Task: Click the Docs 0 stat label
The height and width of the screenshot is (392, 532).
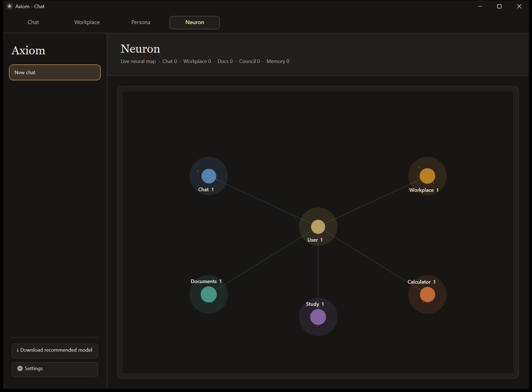Action: 225,61
